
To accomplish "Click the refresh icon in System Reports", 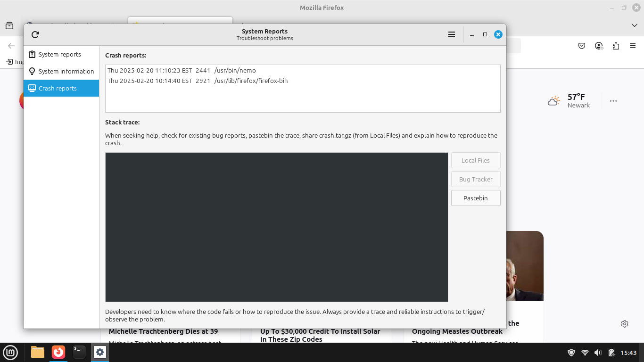I will click(x=35, y=34).
